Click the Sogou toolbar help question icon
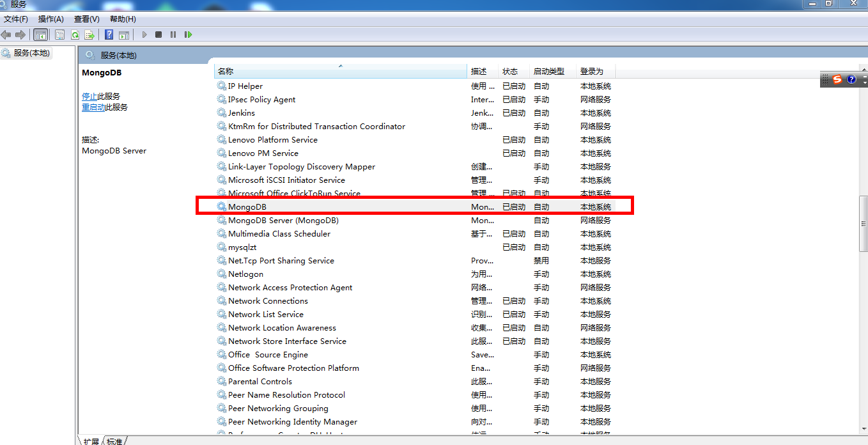The width and height of the screenshot is (868, 445). coord(851,79)
